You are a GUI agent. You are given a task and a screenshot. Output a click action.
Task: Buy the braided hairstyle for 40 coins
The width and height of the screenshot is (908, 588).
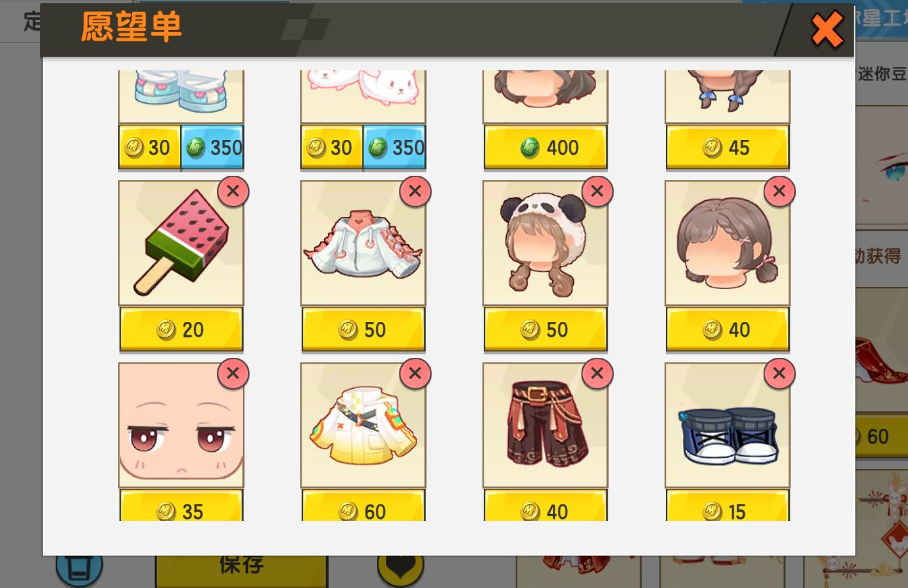(728, 330)
